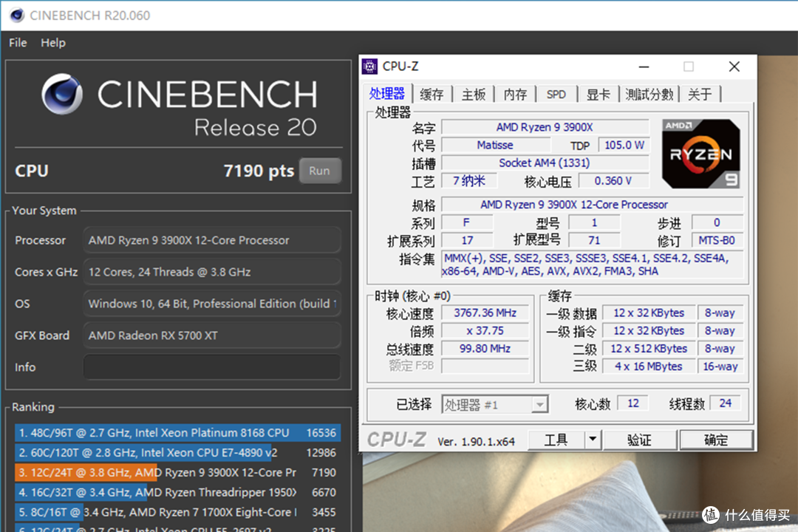This screenshot has width=798, height=532.
Task: Select ranking entry Intel Xeon Platinum 8168
Action: click(x=177, y=433)
